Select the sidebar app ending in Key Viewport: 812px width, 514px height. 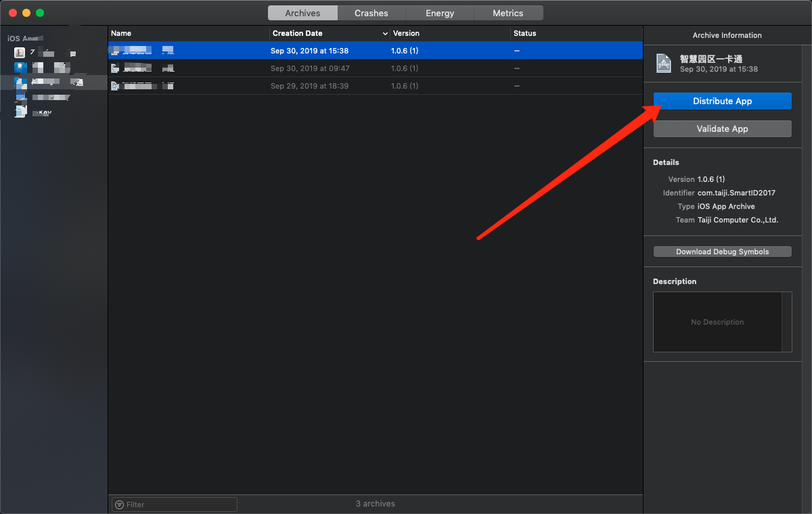click(54, 112)
